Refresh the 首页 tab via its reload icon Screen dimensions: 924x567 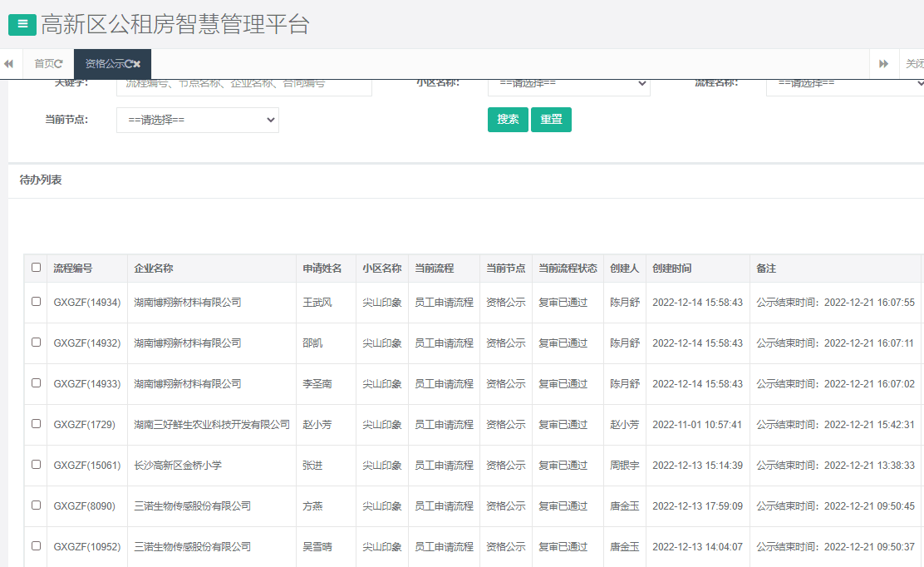(x=60, y=63)
